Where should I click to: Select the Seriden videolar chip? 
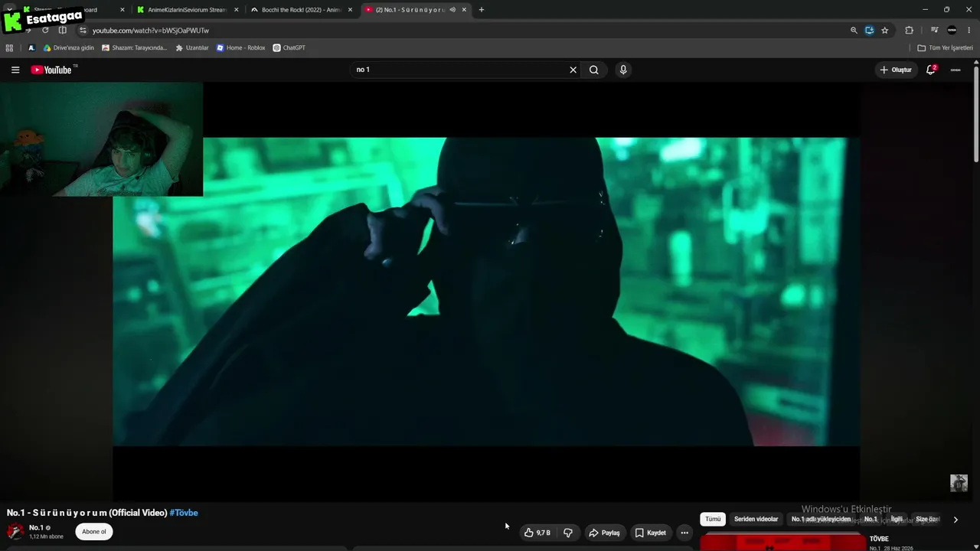[756, 519]
